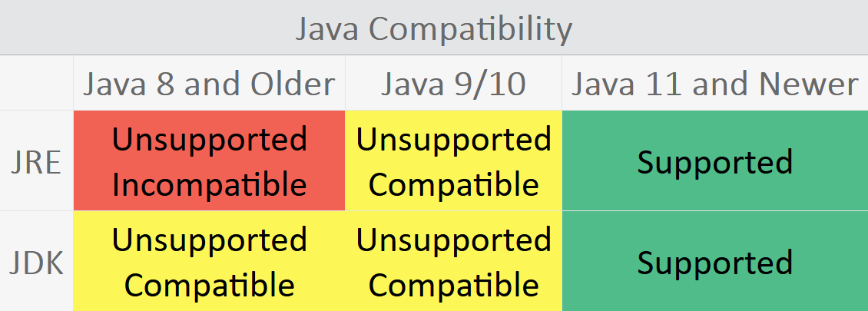Select the Java 11 and Newer column header
868x311 pixels.
point(715,84)
